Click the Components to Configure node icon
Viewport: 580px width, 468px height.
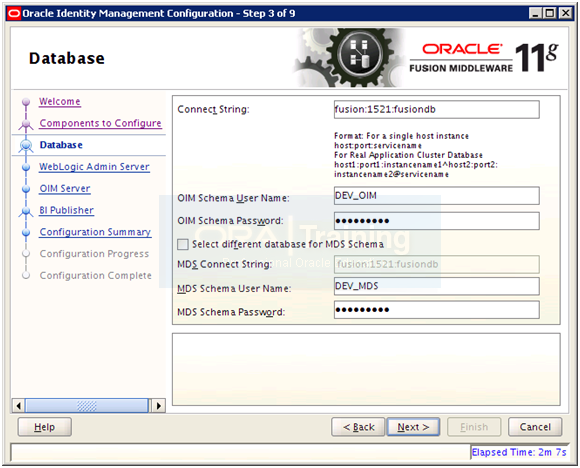point(26,124)
